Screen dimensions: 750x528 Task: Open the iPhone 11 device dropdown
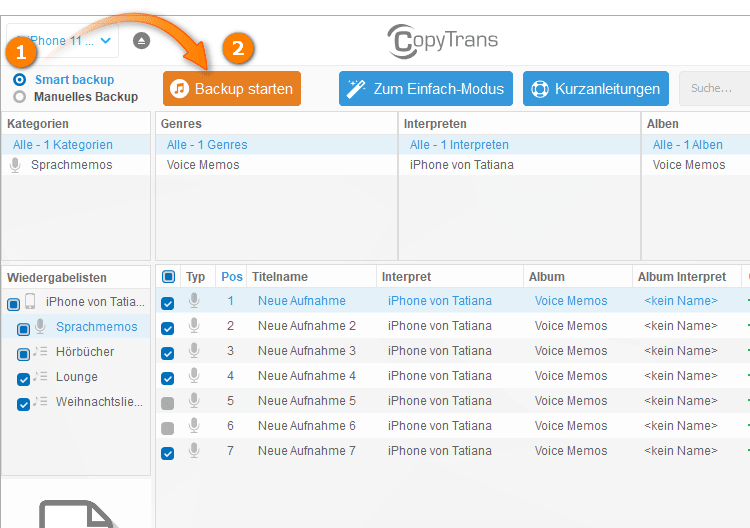[62, 41]
